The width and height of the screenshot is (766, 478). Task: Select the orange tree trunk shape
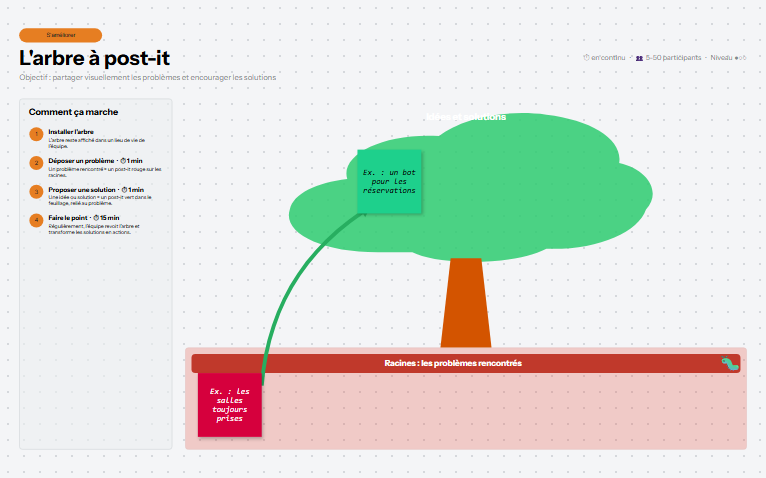click(x=466, y=303)
